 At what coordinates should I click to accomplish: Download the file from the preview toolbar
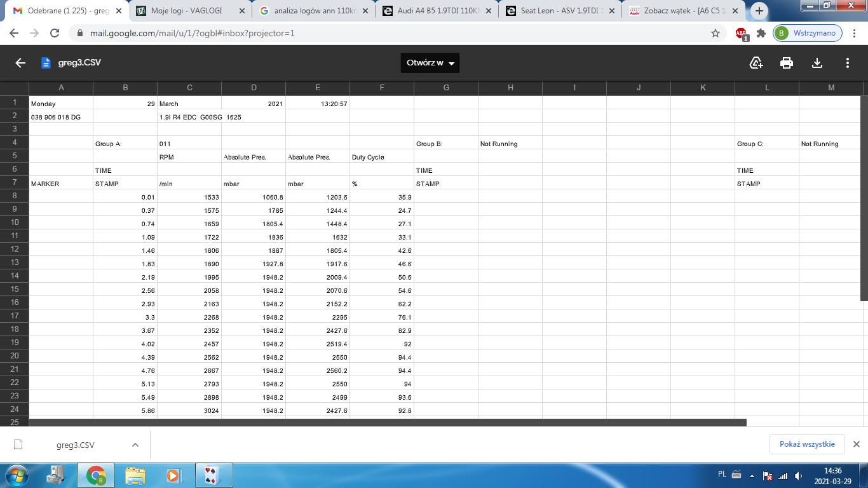point(817,63)
